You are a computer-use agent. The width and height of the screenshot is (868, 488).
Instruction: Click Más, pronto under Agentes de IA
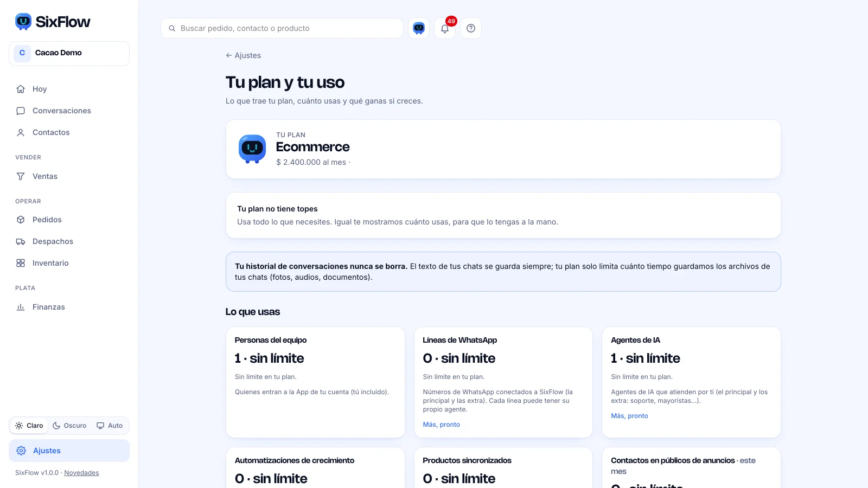pos(629,416)
